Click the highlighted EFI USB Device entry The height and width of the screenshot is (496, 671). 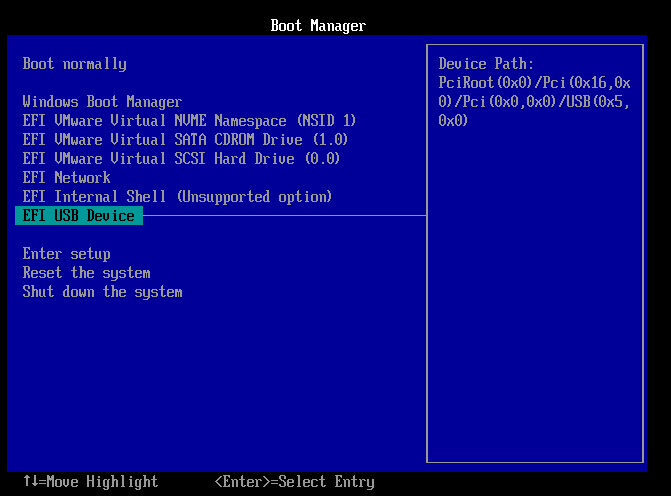pos(79,216)
